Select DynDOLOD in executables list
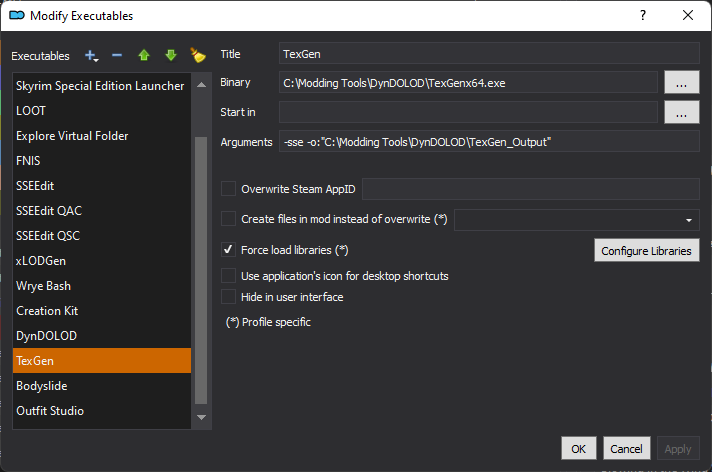The width and height of the screenshot is (712, 472). click(x=46, y=336)
